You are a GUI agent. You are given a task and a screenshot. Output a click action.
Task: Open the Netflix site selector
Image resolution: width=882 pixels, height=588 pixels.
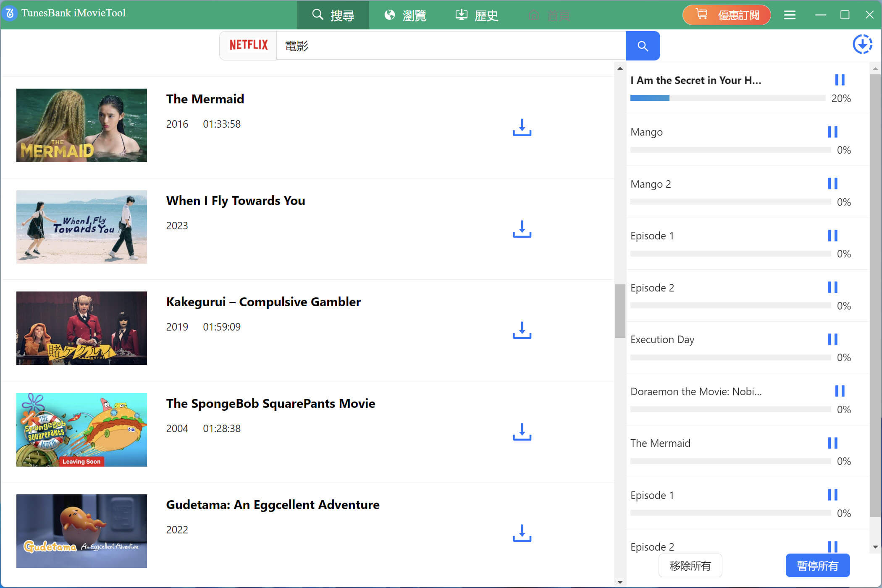[248, 45]
